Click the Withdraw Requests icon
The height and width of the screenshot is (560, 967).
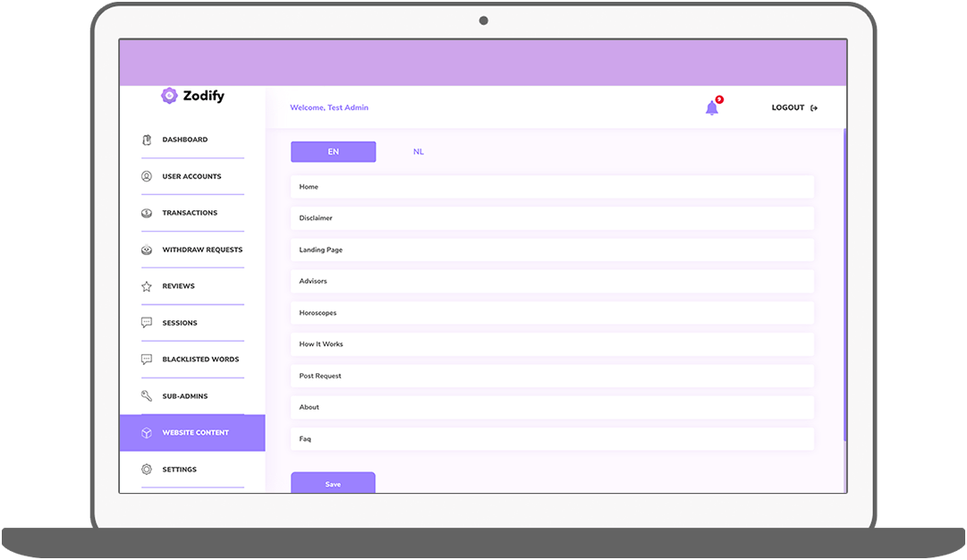pos(147,250)
